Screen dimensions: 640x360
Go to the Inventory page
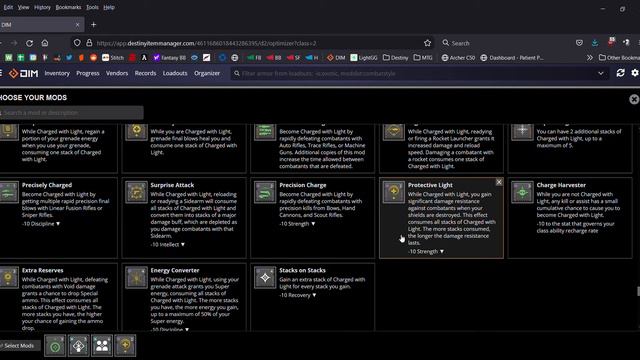click(x=57, y=73)
